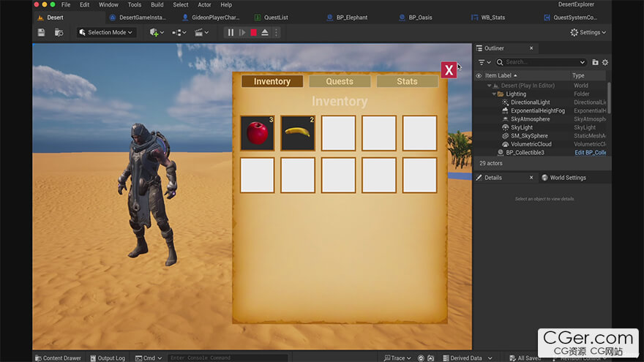Image resolution: width=644 pixels, height=362 pixels.
Task: Save the current level with the floppy icon
Action: click(x=41, y=32)
